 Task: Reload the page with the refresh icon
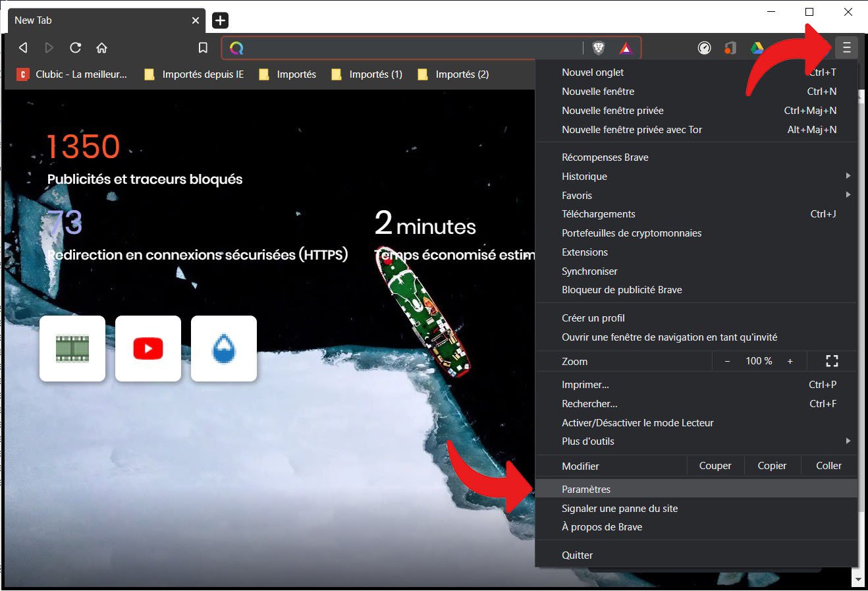tap(76, 47)
